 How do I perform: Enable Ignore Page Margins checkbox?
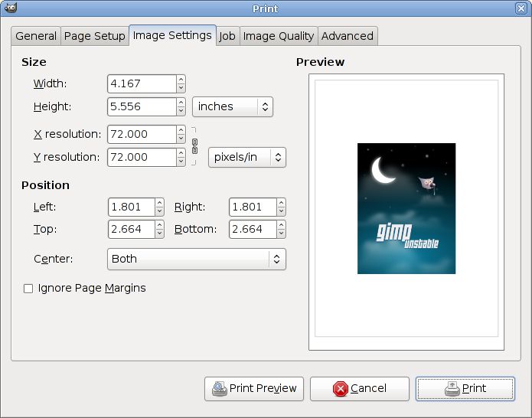[x=28, y=289]
